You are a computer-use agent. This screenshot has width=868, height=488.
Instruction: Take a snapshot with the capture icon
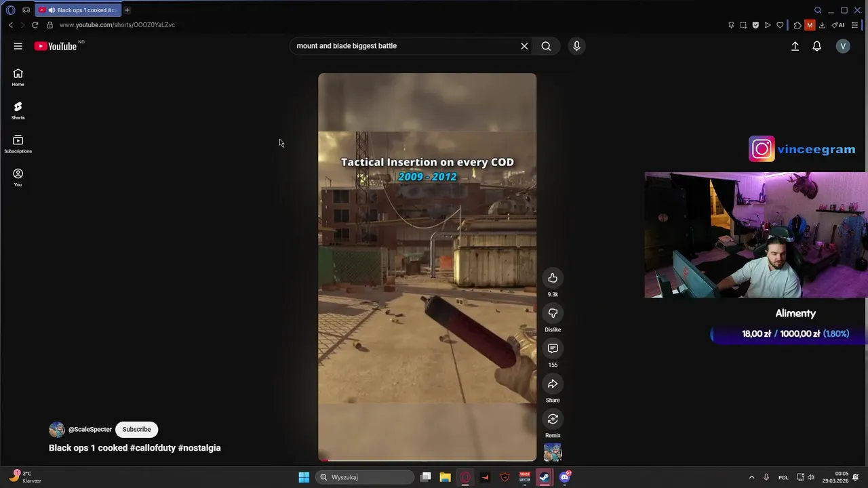tap(743, 25)
